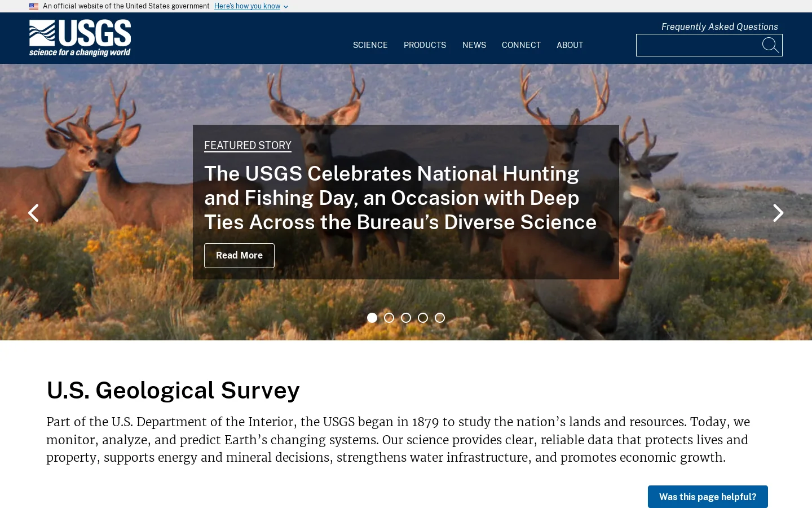Open the About menu
This screenshot has width=812, height=508.
coord(570,45)
